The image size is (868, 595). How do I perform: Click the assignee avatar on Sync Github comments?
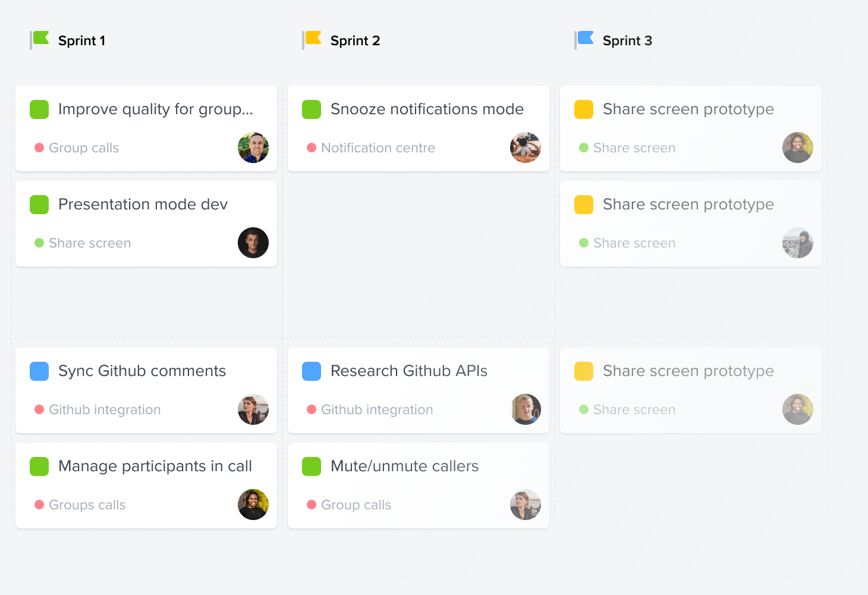pos(253,409)
